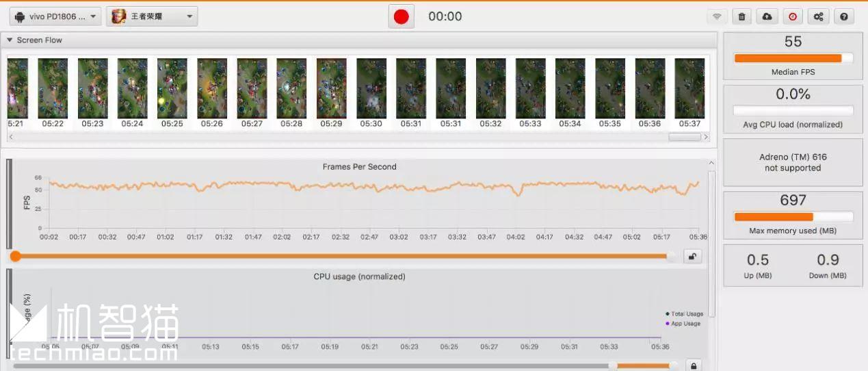Click the CPU range slider left handle
Image resolution: width=868 pixels, height=371 pixels.
(x=613, y=366)
